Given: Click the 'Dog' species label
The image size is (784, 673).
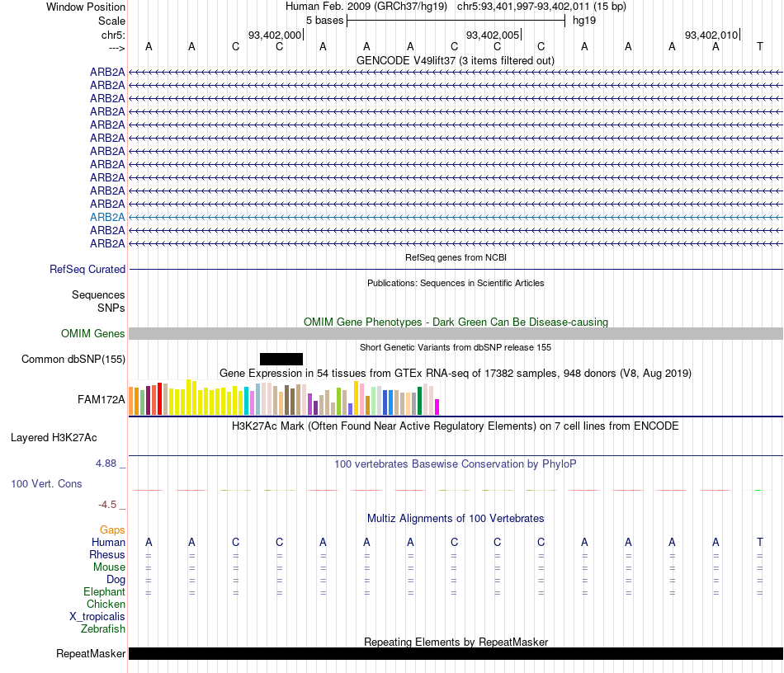Looking at the screenshot, I should [x=116, y=580].
